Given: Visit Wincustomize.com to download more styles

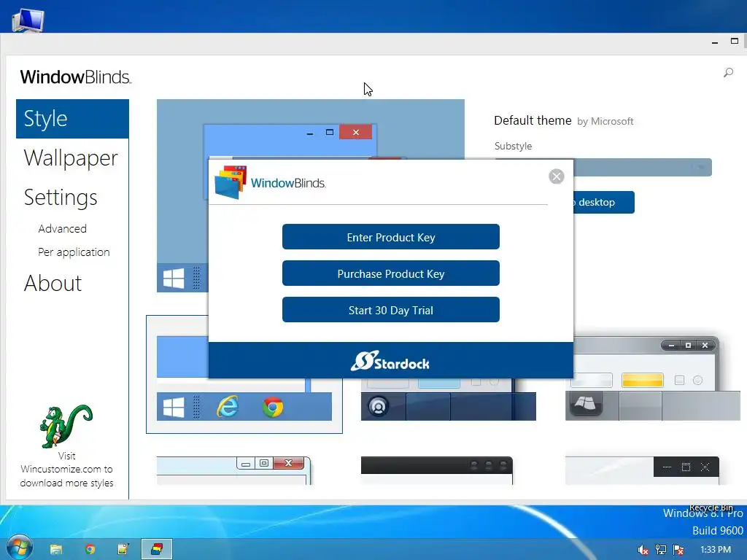Looking at the screenshot, I should click(66, 470).
